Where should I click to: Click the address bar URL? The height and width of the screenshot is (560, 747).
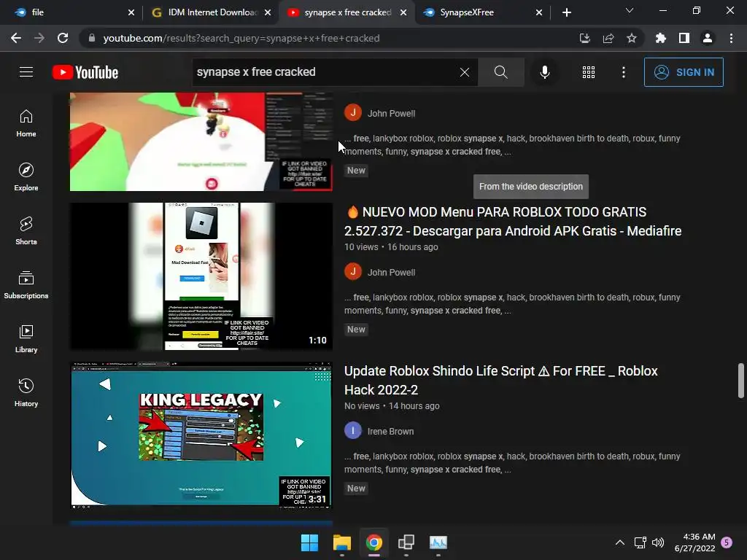tap(241, 38)
